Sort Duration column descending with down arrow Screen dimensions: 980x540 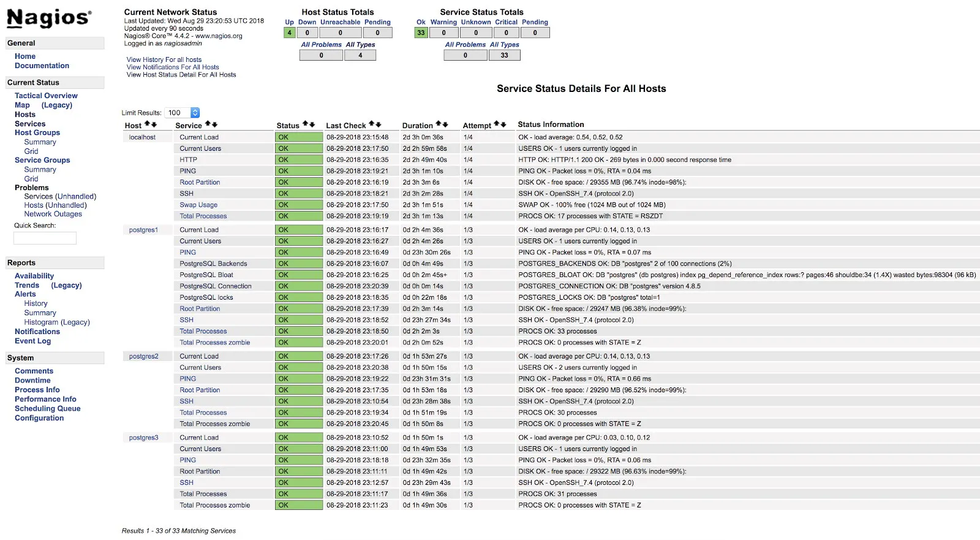(445, 124)
